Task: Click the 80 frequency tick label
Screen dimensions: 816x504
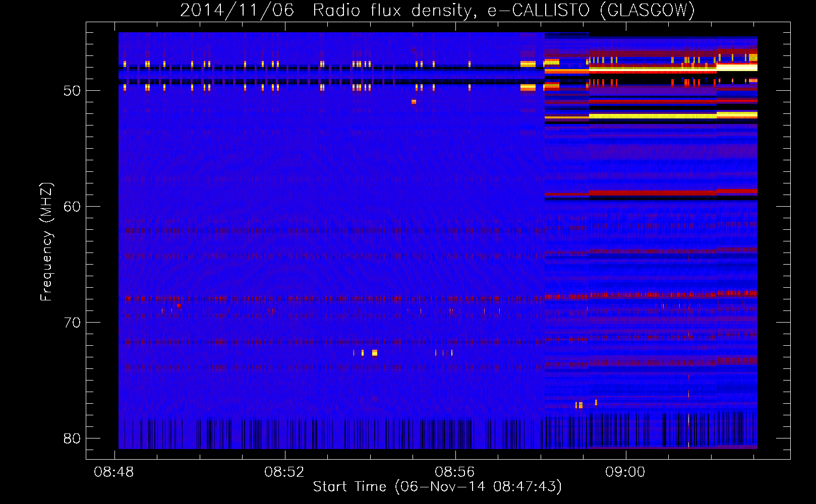Action: click(72, 438)
